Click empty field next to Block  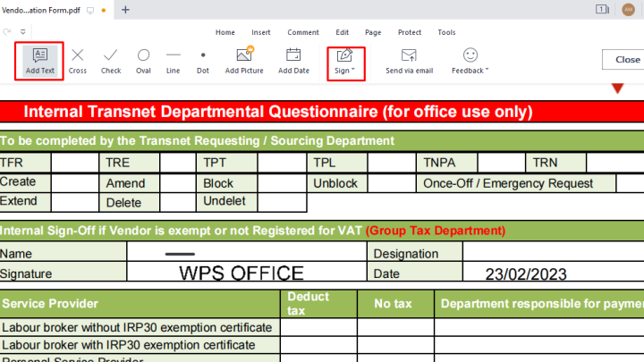click(x=282, y=182)
